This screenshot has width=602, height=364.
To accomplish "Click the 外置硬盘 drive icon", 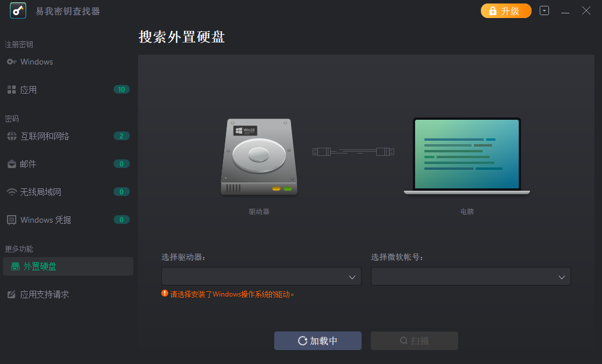I will [16, 266].
